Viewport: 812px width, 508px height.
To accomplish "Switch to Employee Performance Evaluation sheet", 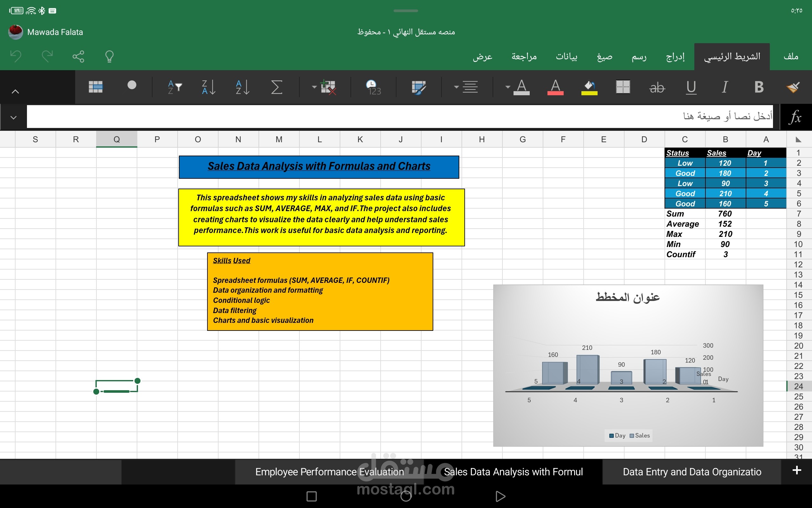I will point(330,472).
